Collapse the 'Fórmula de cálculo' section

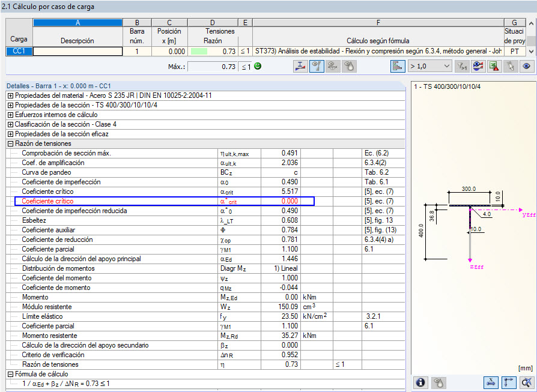click(x=10, y=374)
